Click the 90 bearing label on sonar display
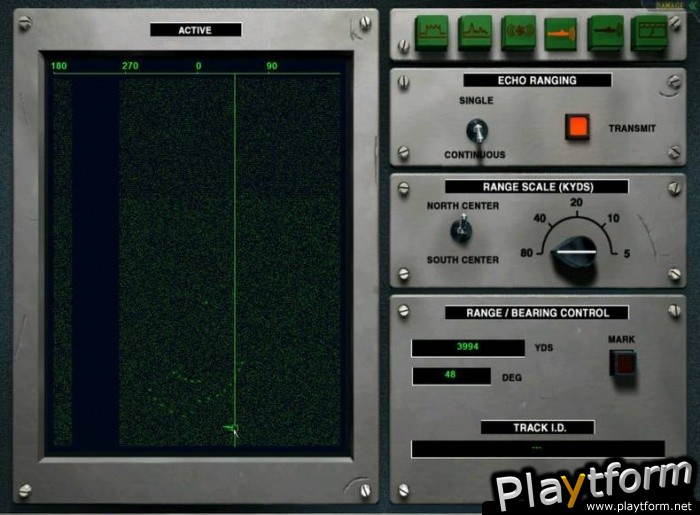Screen dimensions: 700x515 point(271,67)
